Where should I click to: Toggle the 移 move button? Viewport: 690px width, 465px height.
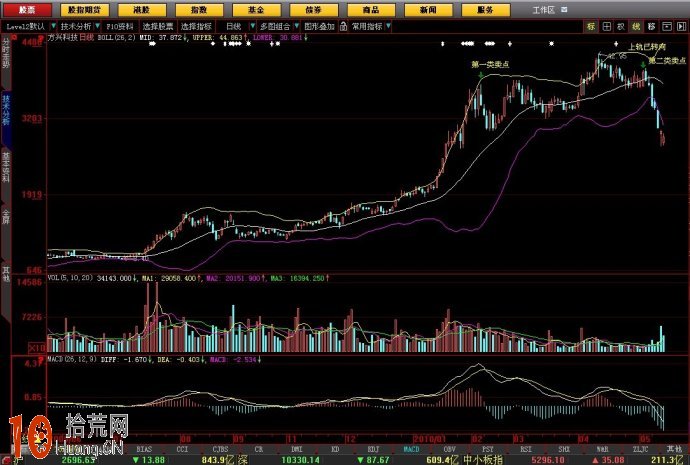[651, 26]
